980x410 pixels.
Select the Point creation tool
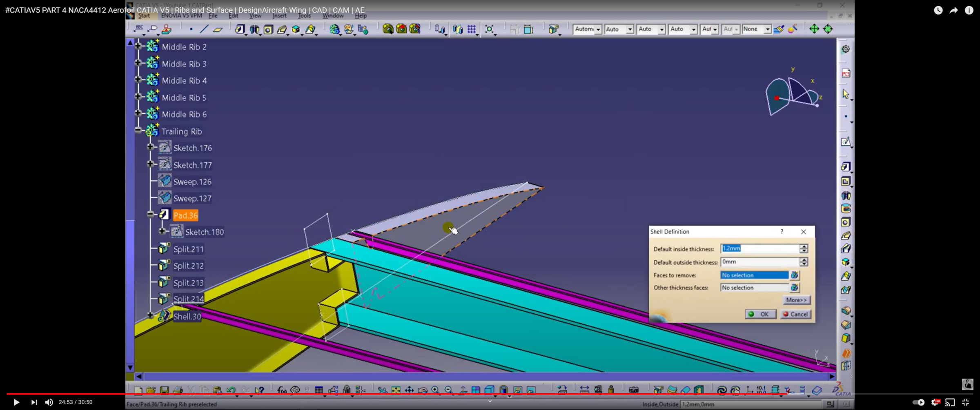pyautogui.click(x=191, y=29)
